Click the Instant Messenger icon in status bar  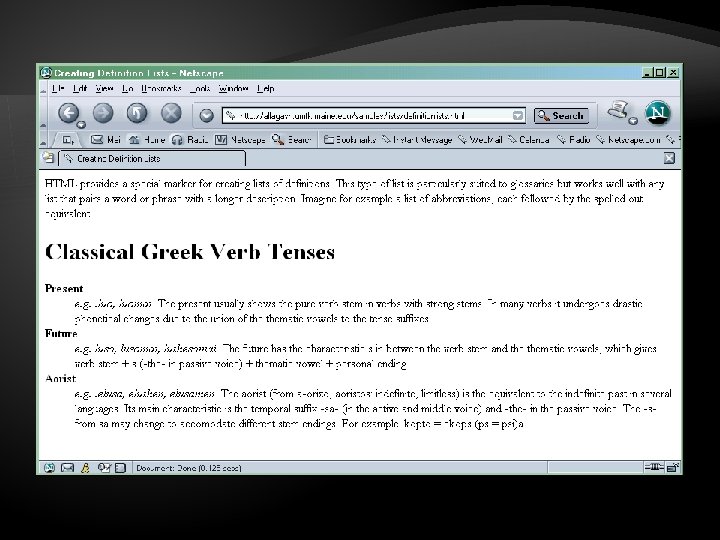click(x=85, y=468)
